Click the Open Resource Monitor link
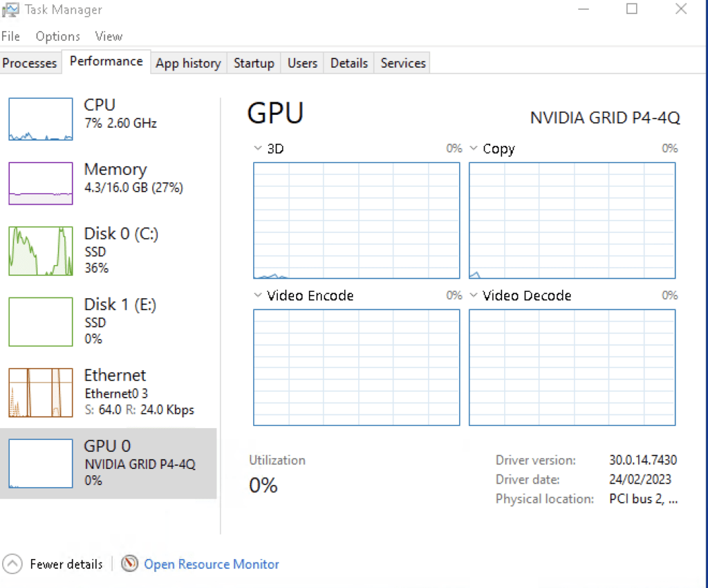The height and width of the screenshot is (588, 708). pos(212,564)
